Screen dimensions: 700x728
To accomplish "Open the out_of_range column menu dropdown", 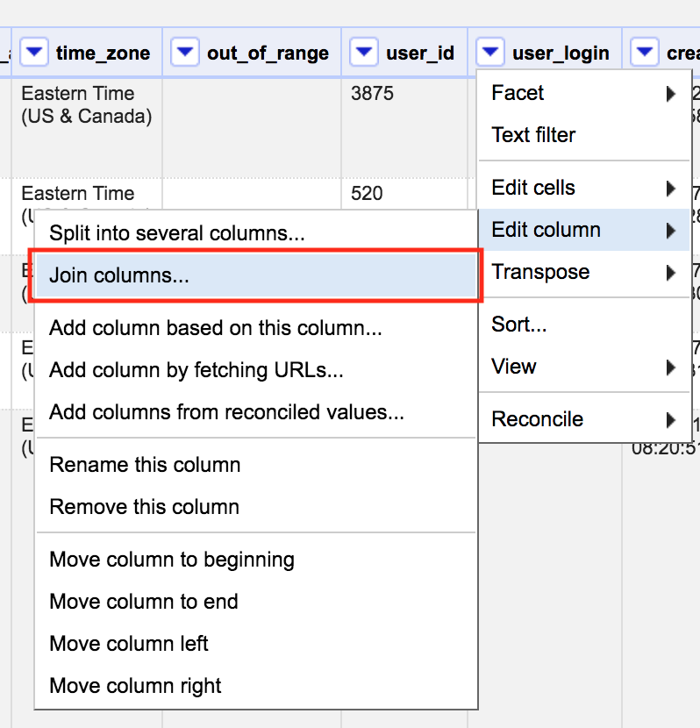I will click(x=185, y=51).
